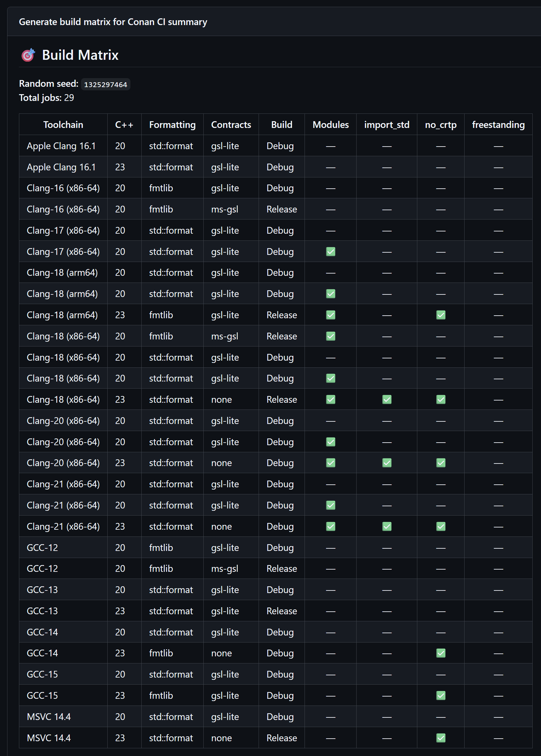Viewport: 541px width, 756px height.
Task: Click the no_crtp column header
Action: tap(441, 125)
